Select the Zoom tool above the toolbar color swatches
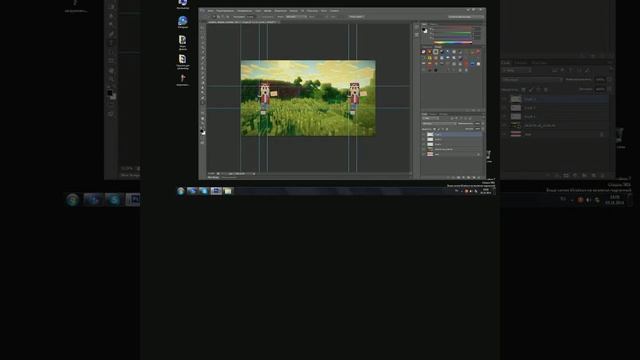This screenshot has height=360, width=640. click(202, 124)
